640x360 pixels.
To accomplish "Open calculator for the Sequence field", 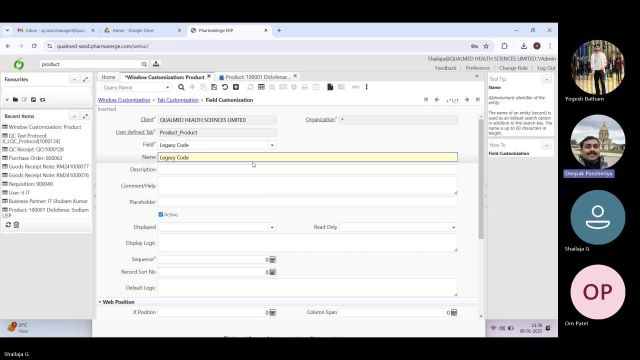I will pos(273,260).
